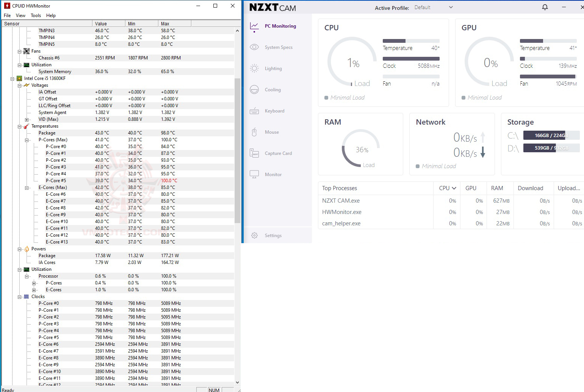The image size is (584, 392).
Task: Collapse the P-Cores (Max) temperature group
Action: [27, 140]
